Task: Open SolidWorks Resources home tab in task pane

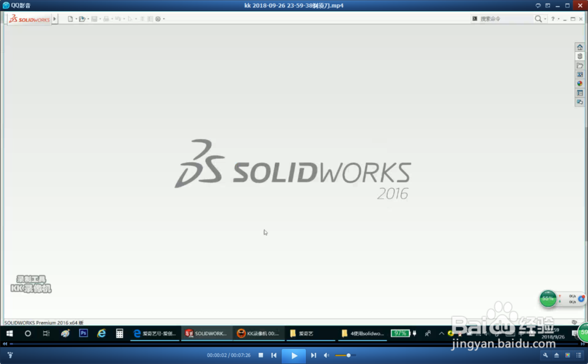Action: click(580, 47)
